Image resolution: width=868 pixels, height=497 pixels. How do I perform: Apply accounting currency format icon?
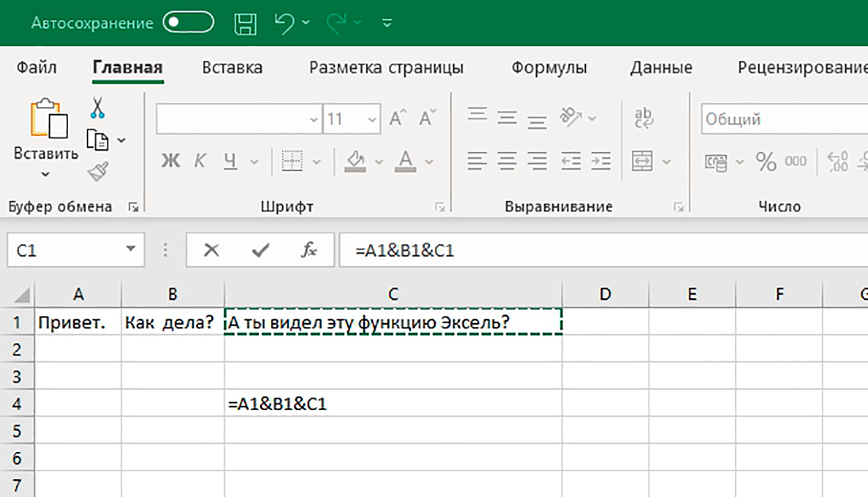pos(716,163)
